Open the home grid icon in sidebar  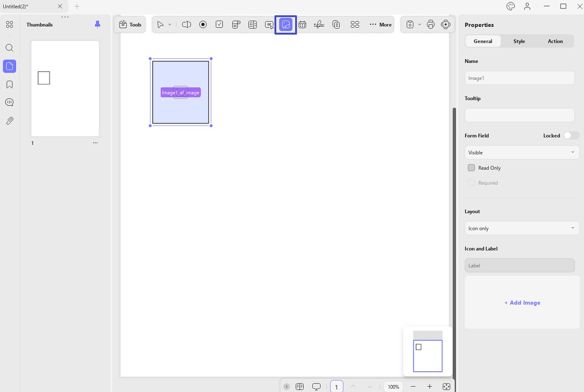(x=9, y=25)
